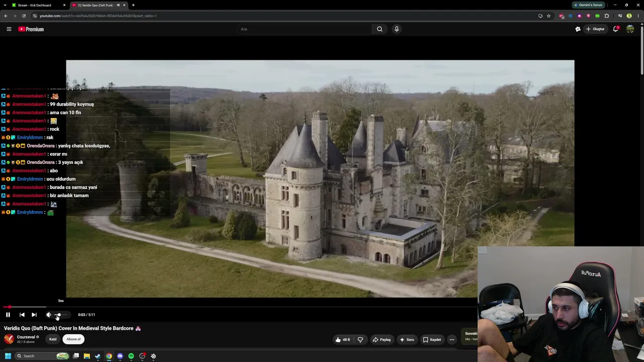Image resolution: width=644 pixels, height=362 pixels.
Task: Adjust the volume slider handle
Action: click(58, 315)
